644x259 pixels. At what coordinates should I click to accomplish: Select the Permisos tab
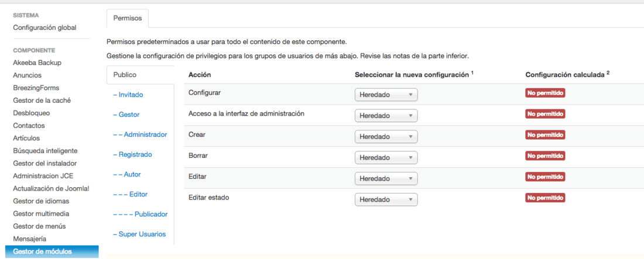click(x=127, y=19)
